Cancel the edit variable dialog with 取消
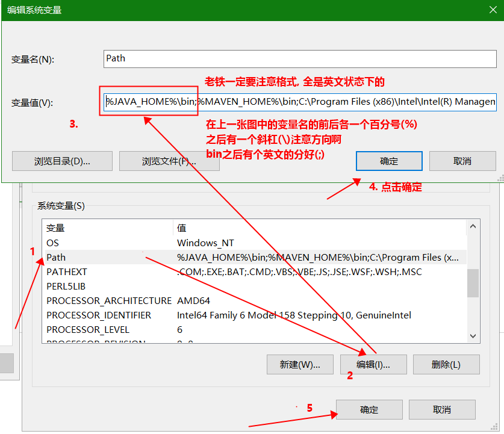Image resolution: width=504 pixels, height=434 pixels. (462, 161)
